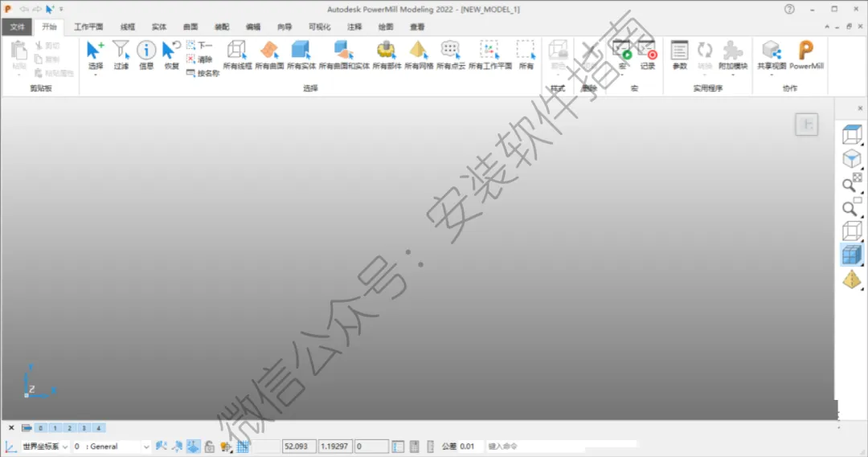Screen dimensions: 868x457
Task: Click the 共享视图 shared views icon
Action: pyautogui.click(x=771, y=55)
